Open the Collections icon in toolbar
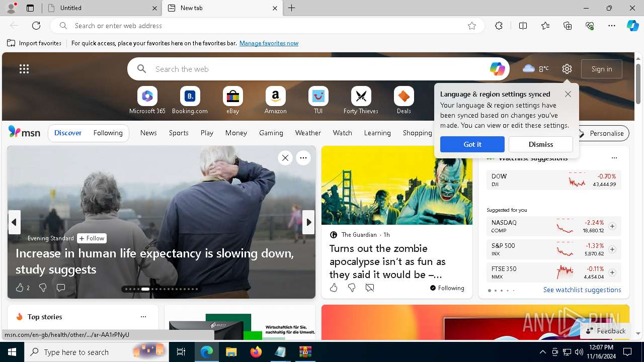The width and height of the screenshot is (644, 362). click(x=568, y=26)
